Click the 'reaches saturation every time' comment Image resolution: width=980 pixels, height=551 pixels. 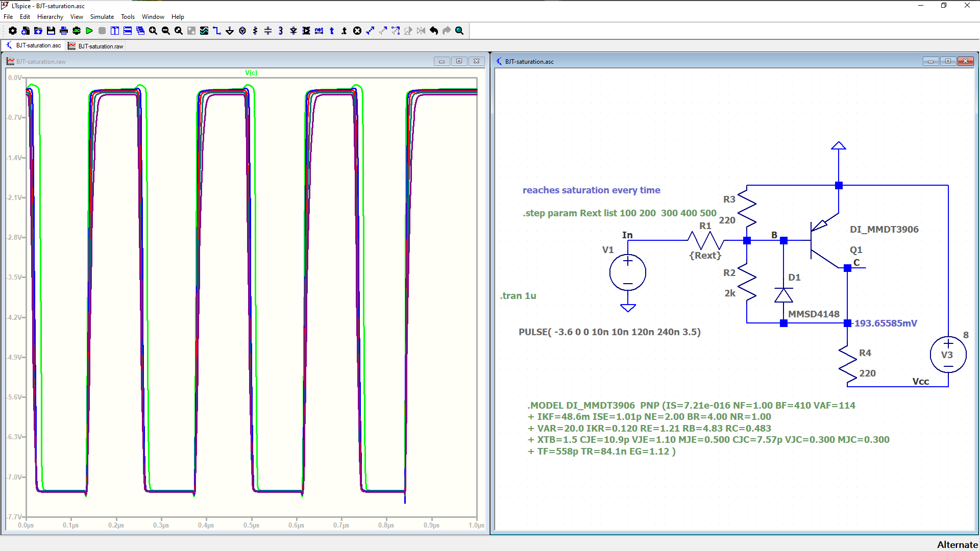click(x=591, y=190)
